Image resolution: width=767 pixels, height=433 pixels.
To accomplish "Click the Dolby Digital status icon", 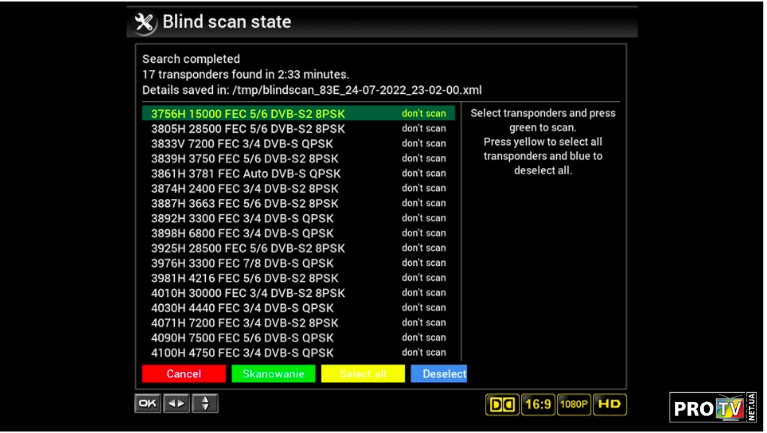I will (502, 405).
